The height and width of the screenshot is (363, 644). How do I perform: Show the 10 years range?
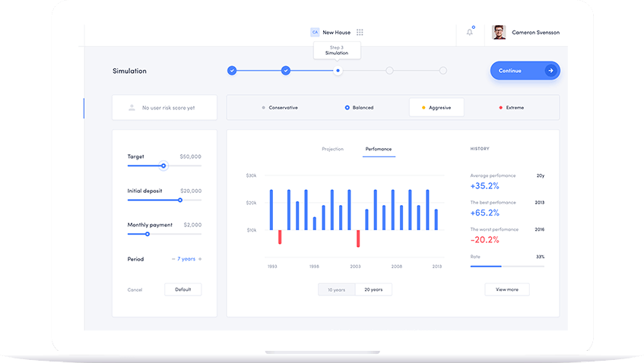tap(337, 289)
